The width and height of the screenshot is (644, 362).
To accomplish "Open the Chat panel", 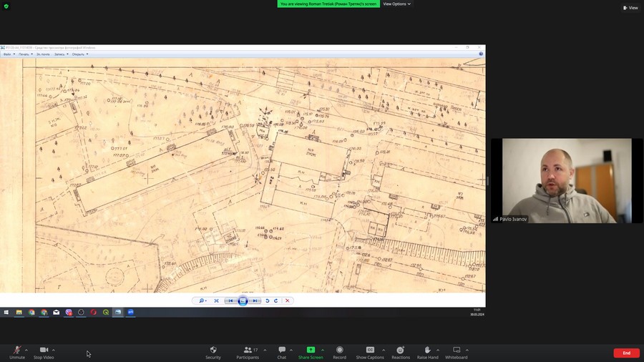I will [x=282, y=353].
